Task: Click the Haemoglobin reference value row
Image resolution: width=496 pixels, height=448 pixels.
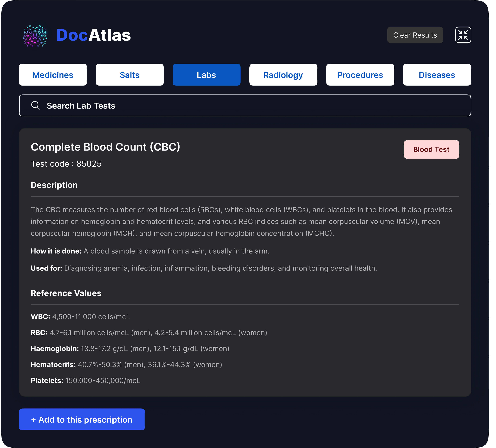Action: [130, 348]
